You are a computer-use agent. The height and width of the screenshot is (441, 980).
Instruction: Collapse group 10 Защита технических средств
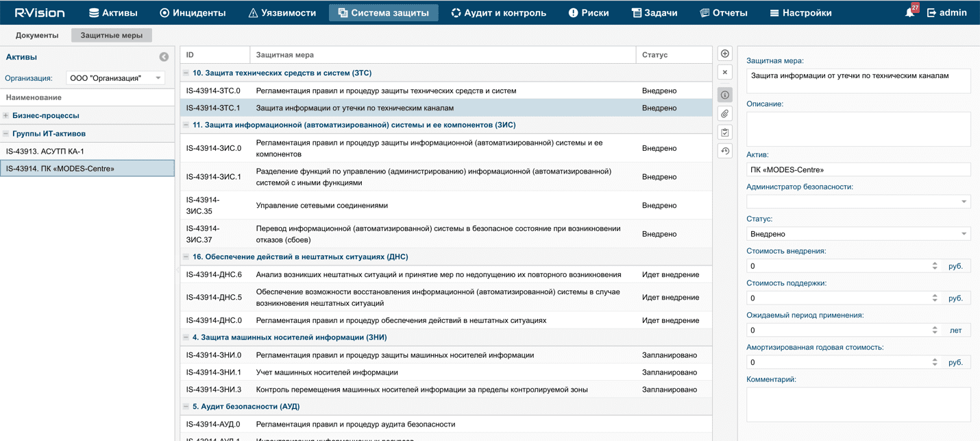(186, 73)
